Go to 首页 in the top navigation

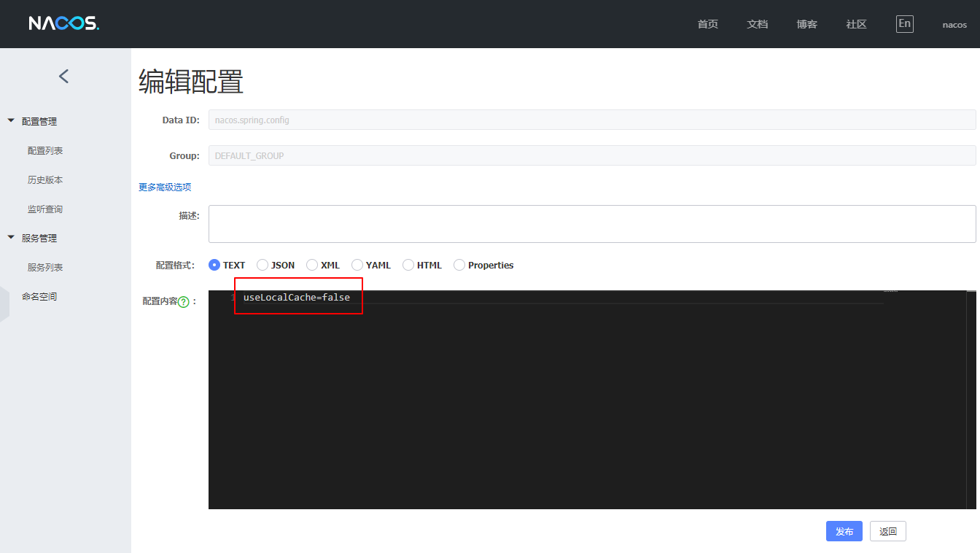click(708, 24)
